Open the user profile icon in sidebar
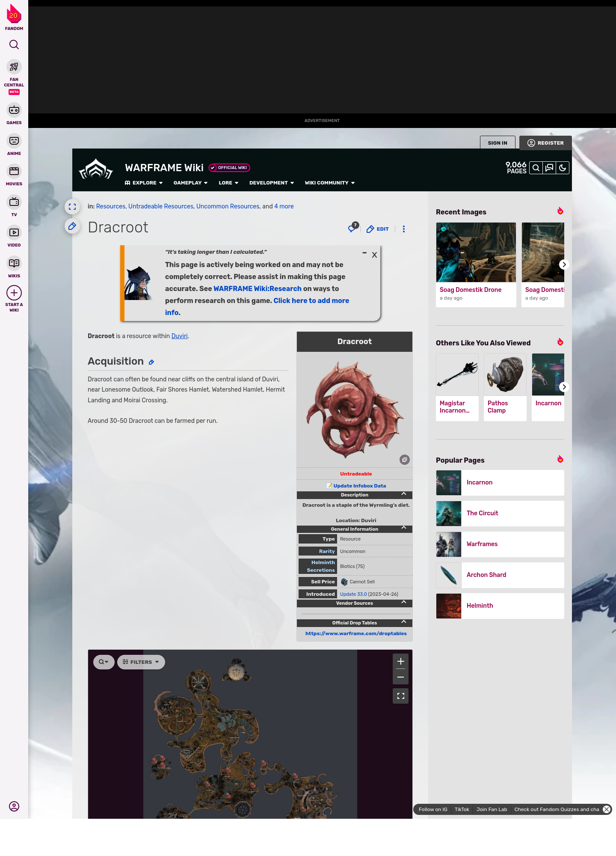The height and width of the screenshot is (856, 616). click(14, 806)
